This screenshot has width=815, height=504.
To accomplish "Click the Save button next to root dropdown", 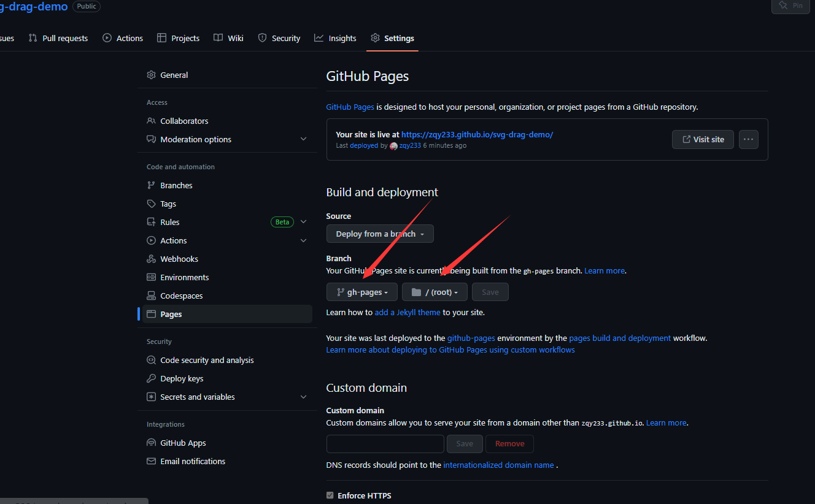I will tap(490, 292).
